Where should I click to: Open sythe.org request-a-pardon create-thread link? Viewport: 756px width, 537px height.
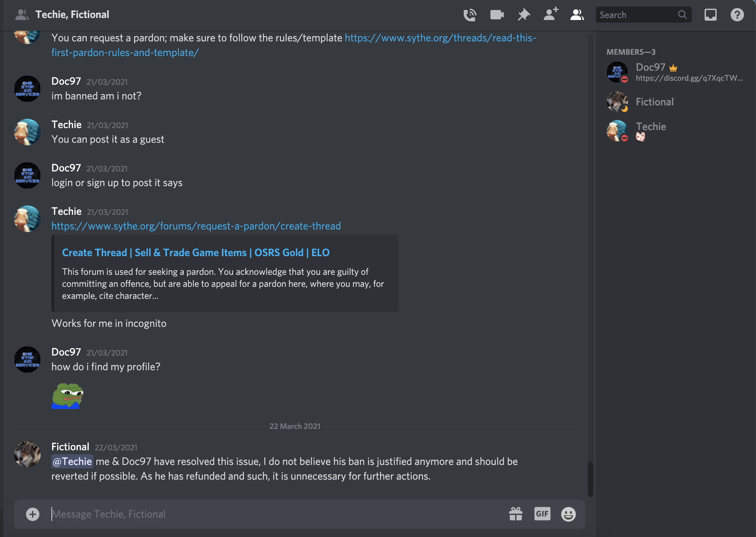click(196, 226)
